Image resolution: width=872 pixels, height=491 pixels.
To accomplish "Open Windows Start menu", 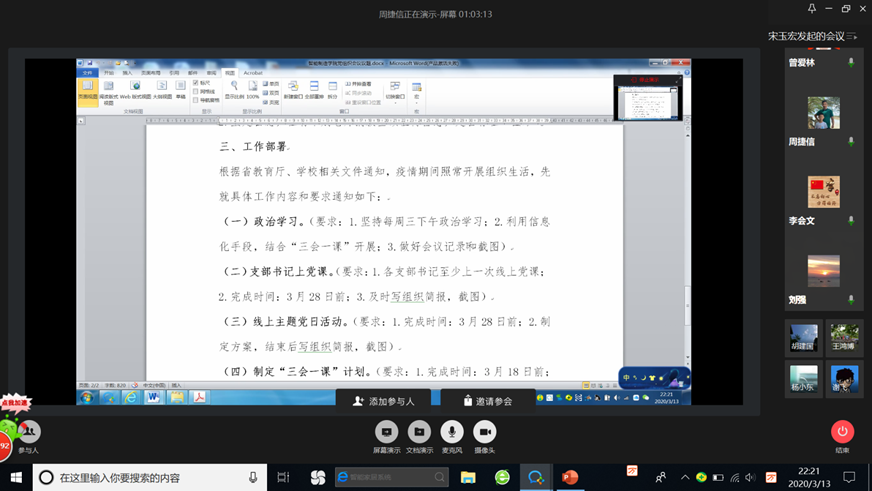I will click(16, 477).
